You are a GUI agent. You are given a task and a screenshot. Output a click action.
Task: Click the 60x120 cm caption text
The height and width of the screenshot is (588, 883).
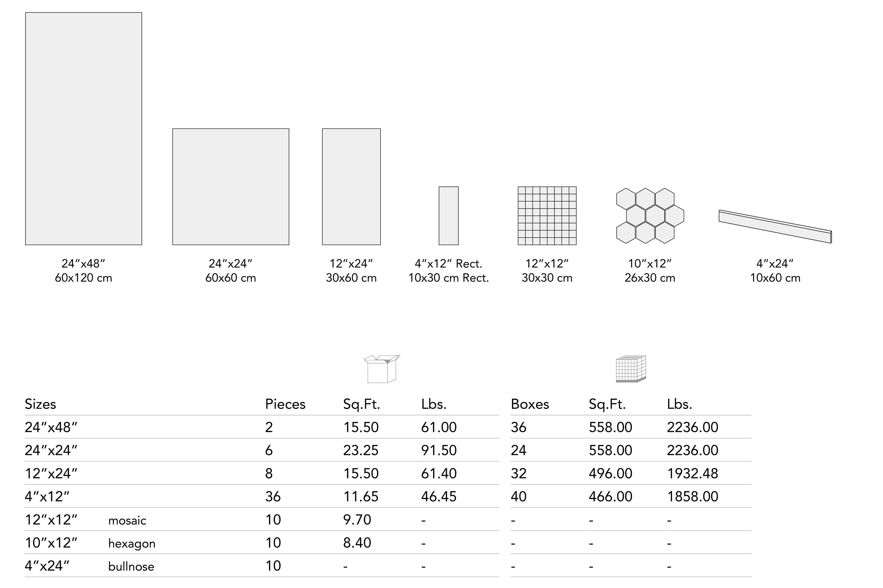point(83,278)
